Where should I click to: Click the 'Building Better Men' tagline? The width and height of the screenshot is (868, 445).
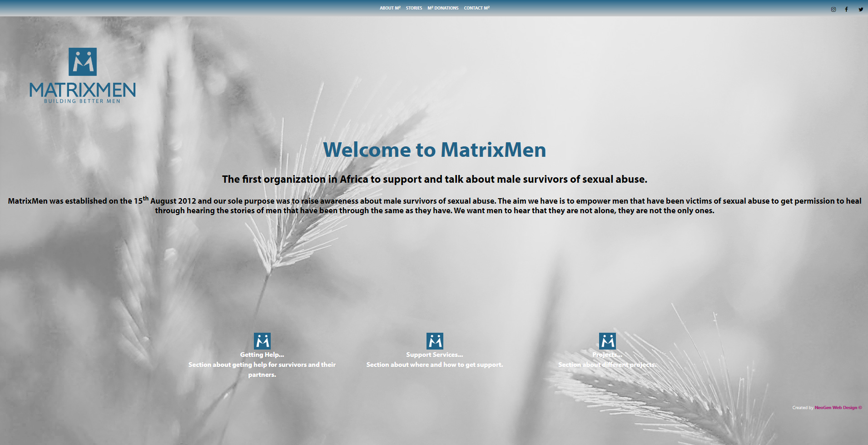82,101
